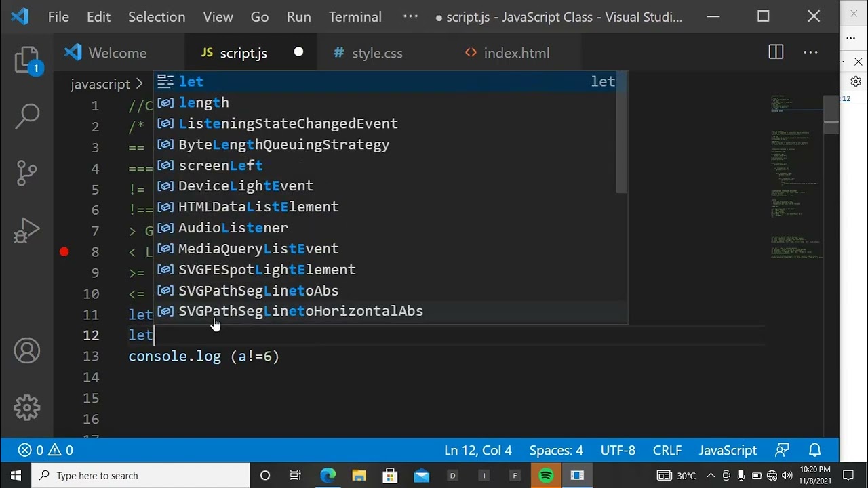Open the File menu
The height and width of the screenshot is (488, 868).
point(58,17)
